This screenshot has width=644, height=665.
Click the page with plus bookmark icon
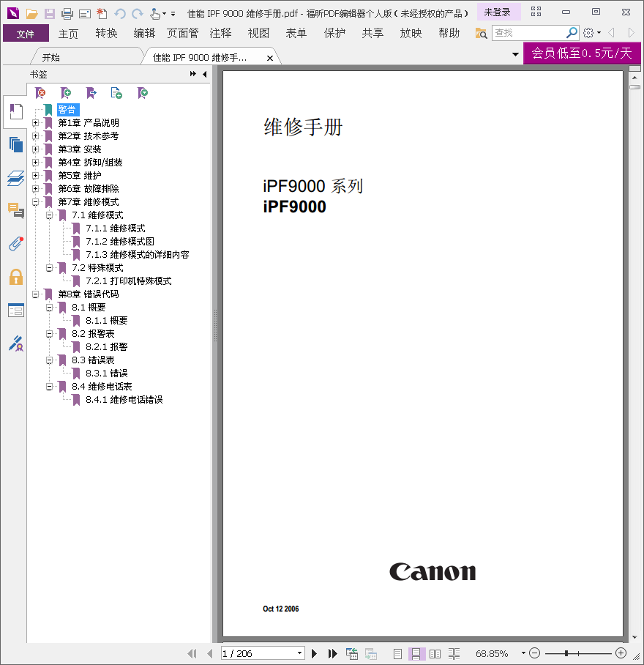[x=116, y=93]
